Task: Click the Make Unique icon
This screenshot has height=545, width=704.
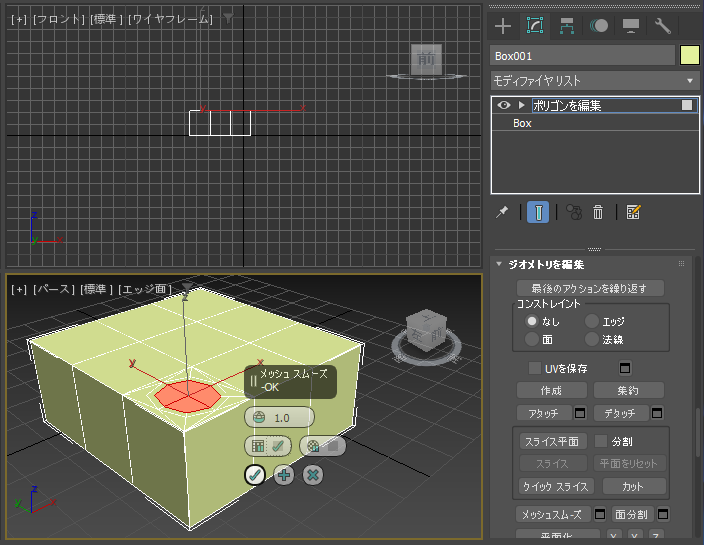Action: point(573,212)
